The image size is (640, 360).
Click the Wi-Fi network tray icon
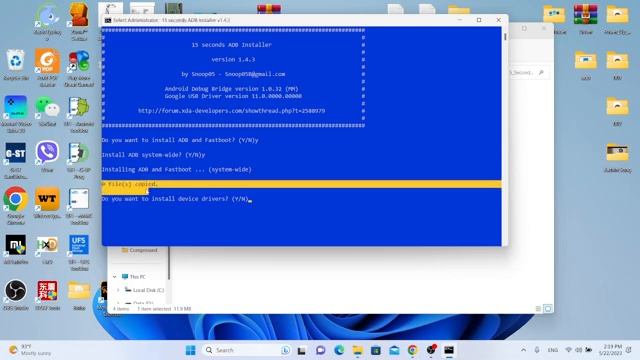point(568,350)
